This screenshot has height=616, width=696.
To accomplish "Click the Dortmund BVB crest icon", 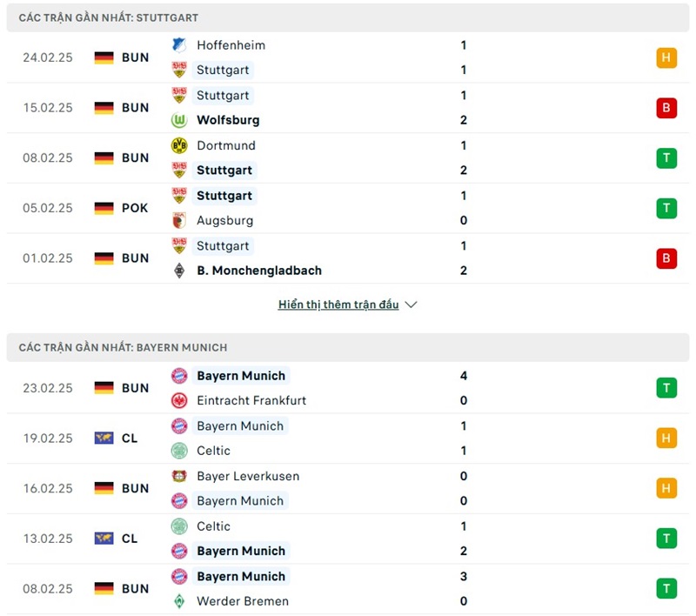I will click(179, 145).
